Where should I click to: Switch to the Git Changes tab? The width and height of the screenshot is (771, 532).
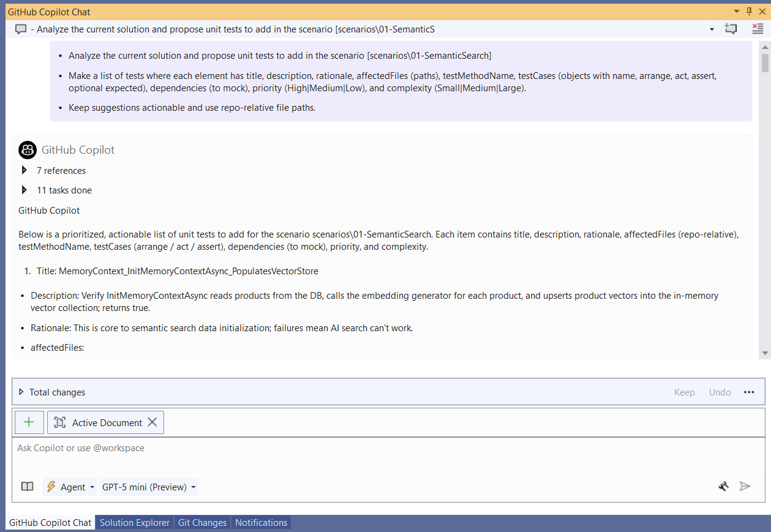point(202,523)
